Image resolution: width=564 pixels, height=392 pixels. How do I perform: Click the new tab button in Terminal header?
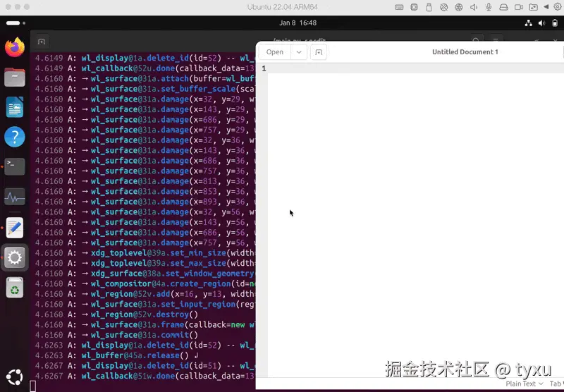pos(42,42)
